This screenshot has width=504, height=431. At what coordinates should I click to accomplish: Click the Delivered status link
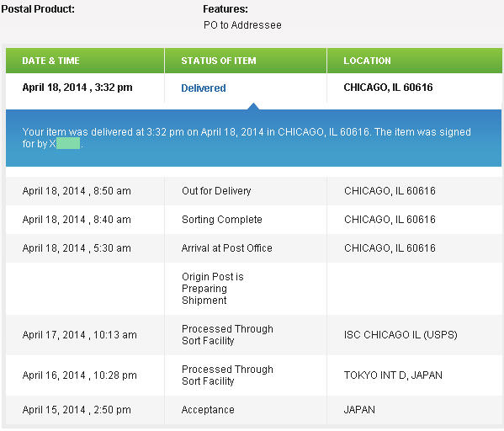click(204, 88)
